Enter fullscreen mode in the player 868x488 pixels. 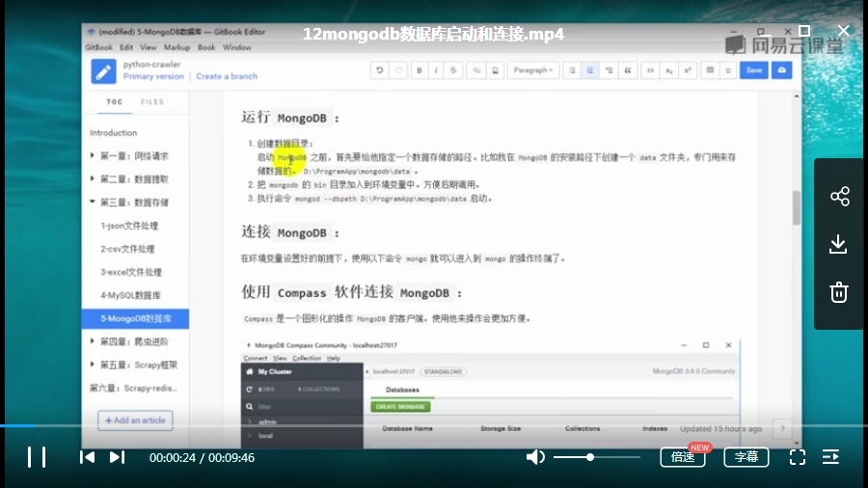(798, 457)
